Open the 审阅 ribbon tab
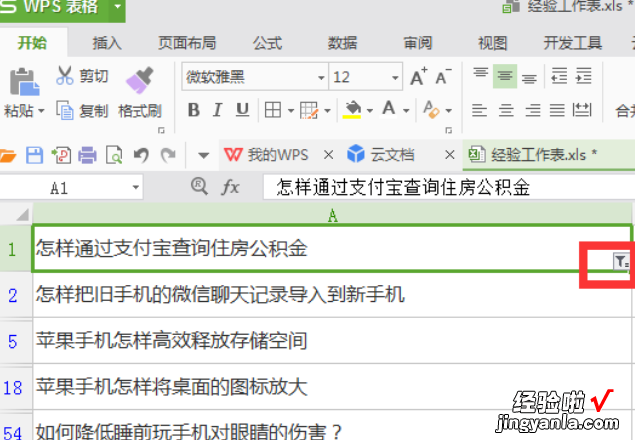635x440 pixels. pyautogui.click(x=418, y=43)
